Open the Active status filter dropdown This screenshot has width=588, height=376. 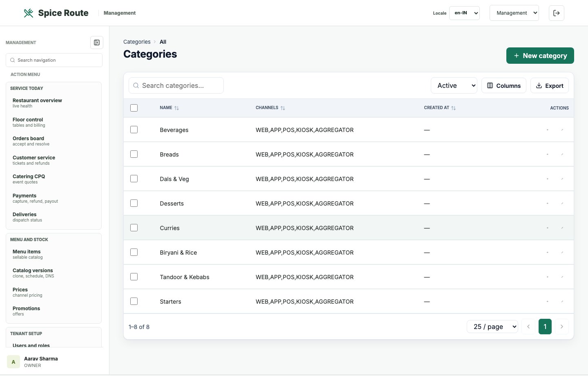pos(454,85)
